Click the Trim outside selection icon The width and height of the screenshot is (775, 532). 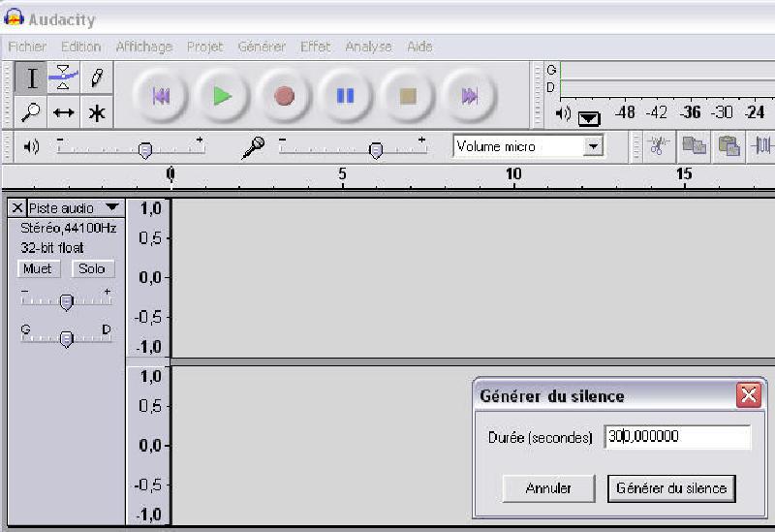pyautogui.click(x=761, y=146)
